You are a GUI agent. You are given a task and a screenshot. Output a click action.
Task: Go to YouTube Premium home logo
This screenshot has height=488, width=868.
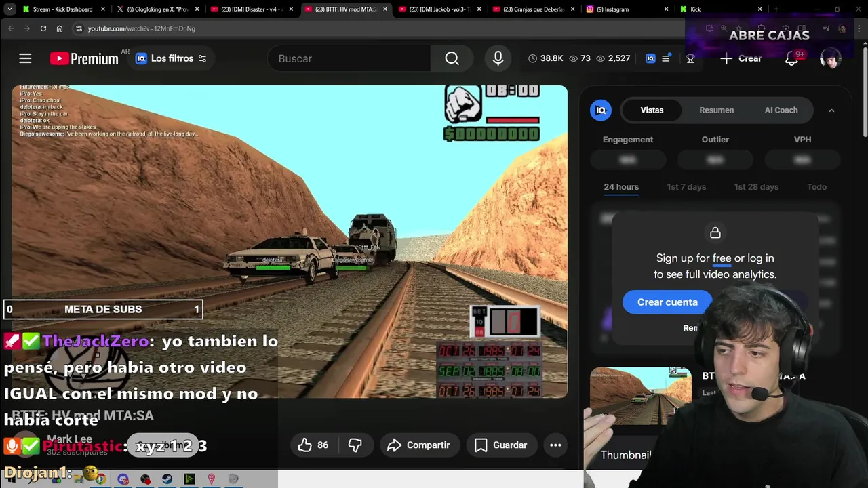84,59
